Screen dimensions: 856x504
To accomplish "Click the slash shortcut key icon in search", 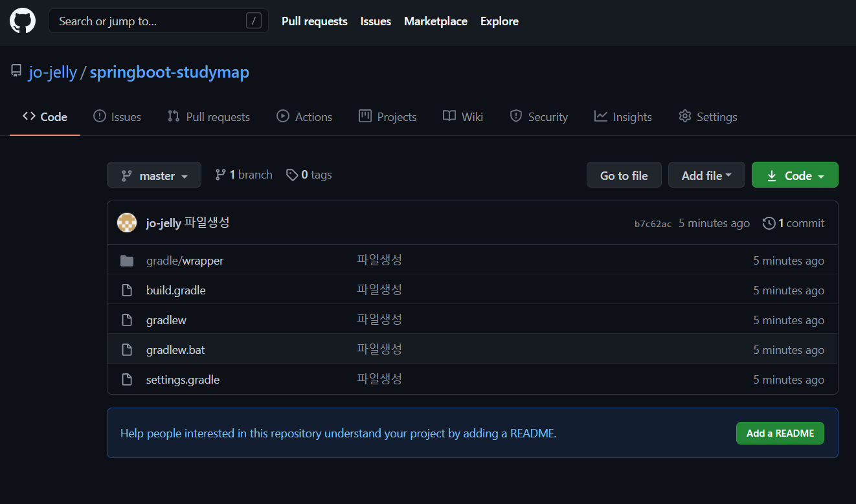I will (253, 21).
